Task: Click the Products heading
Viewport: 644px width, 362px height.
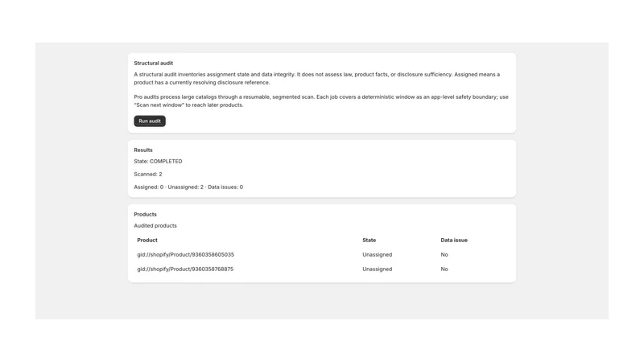Action: click(x=146, y=215)
